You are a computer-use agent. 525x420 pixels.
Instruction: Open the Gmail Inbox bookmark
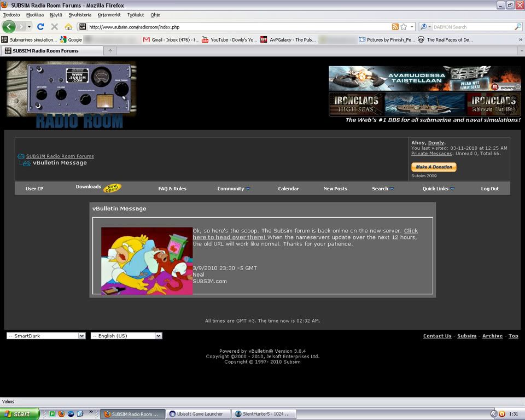coord(171,39)
